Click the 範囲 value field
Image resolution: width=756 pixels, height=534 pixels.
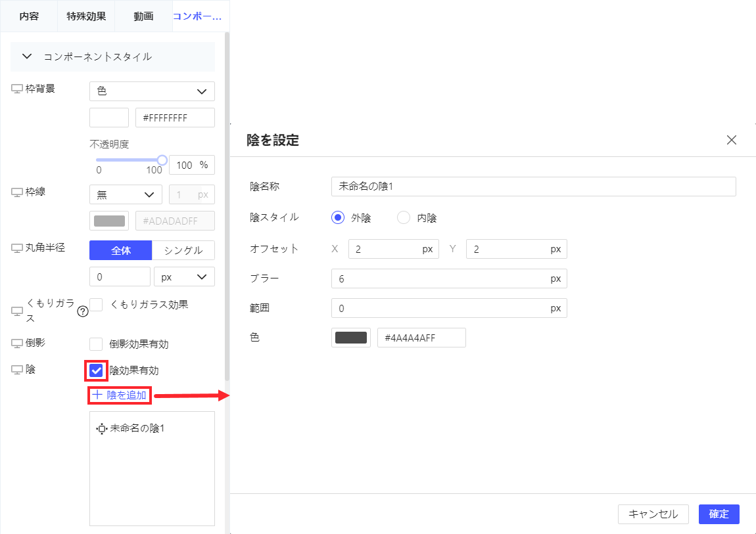tap(449, 308)
